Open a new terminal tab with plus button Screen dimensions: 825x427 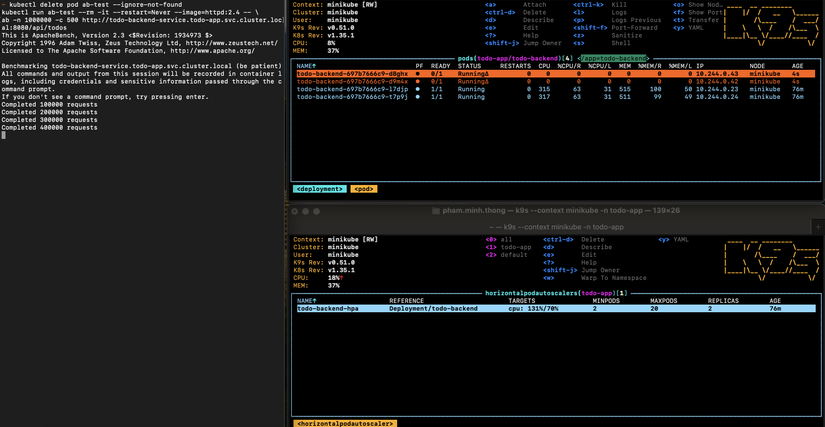click(818, 227)
